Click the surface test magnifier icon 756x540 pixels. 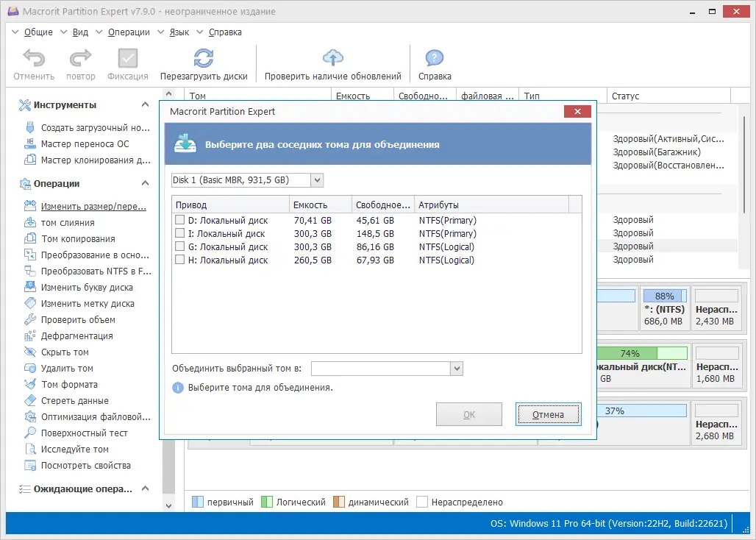coord(30,433)
